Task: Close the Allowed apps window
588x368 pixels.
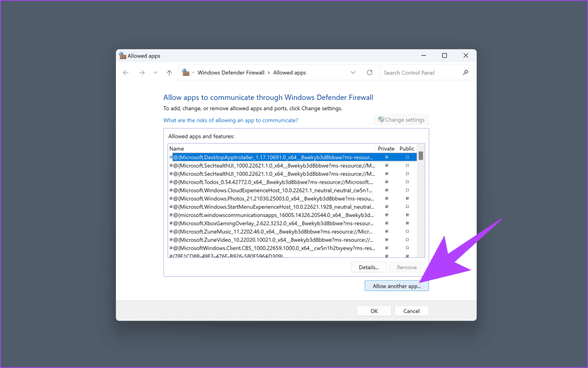Action: pyautogui.click(x=466, y=56)
